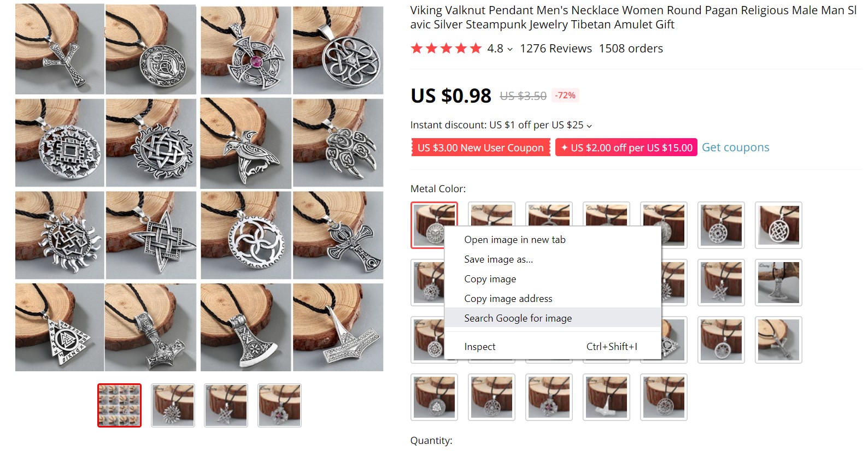Select Save image as... option
The width and height of the screenshot is (868, 451).
(498, 259)
